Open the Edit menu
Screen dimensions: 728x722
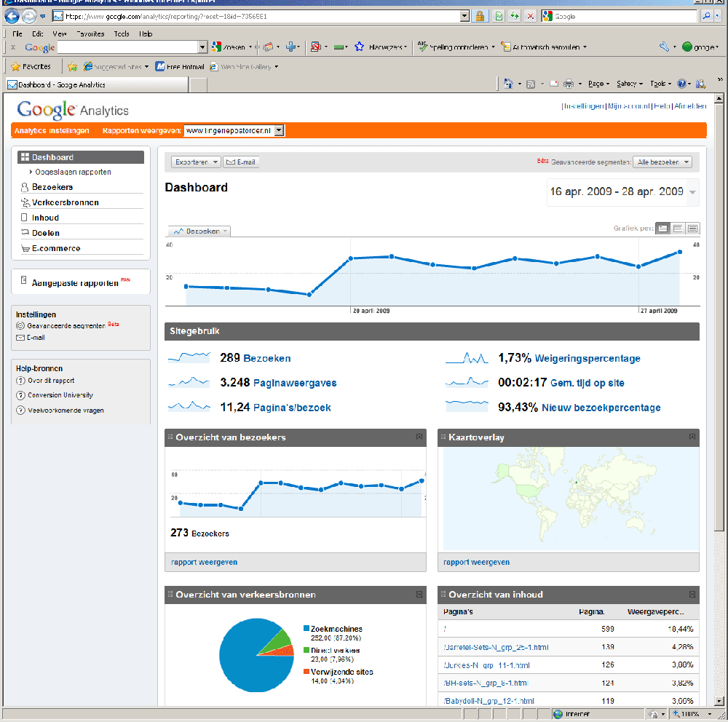point(38,34)
